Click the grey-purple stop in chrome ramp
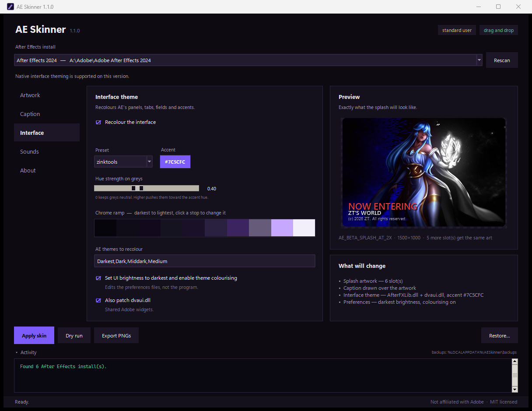The width and height of the screenshot is (532, 411). point(260,228)
